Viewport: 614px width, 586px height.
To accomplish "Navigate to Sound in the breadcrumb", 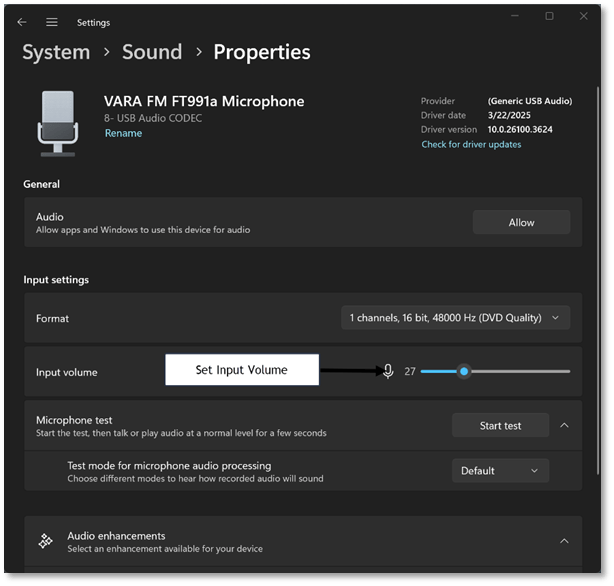I will pos(152,52).
